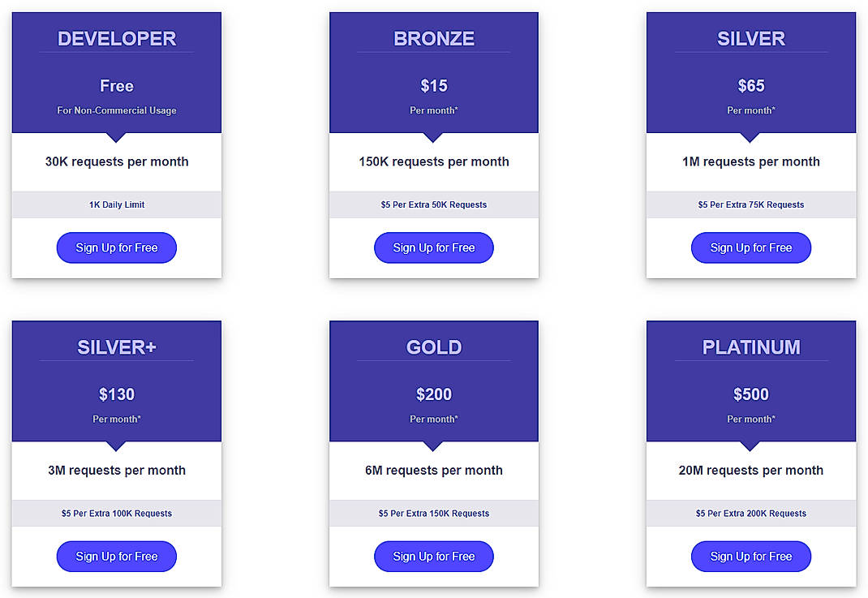Viewport: 868px width, 598px height.
Task: Click Sign Up for Free on GOLD plan
Action: pos(433,557)
